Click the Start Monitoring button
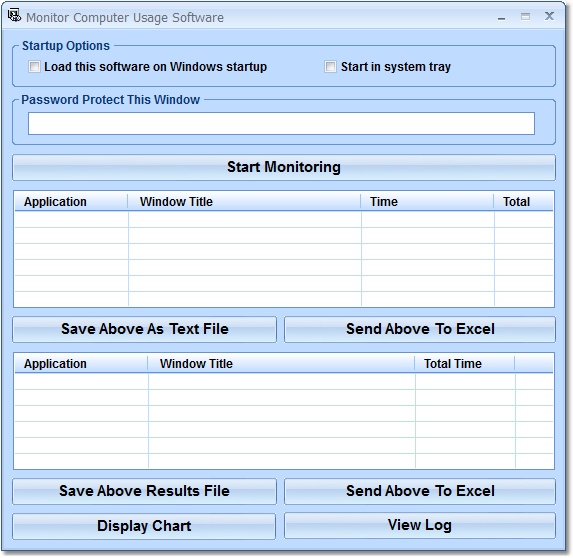This screenshot has width=573, height=558. point(284,167)
